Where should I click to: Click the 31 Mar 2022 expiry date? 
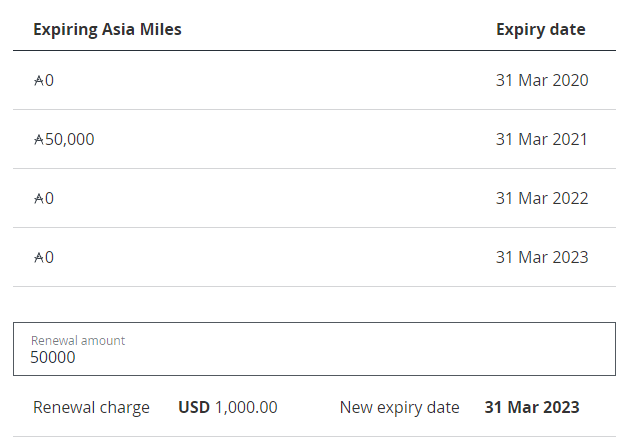click(542, 198)
